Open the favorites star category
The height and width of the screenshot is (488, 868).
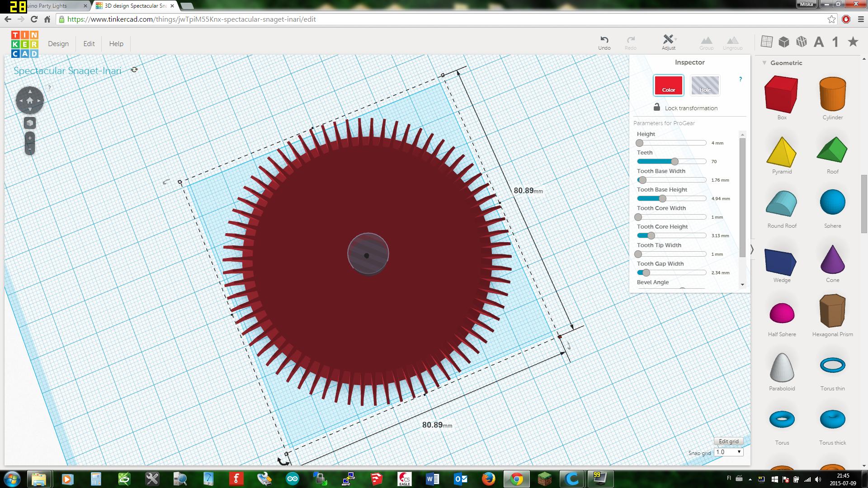[x=853, y=42]
